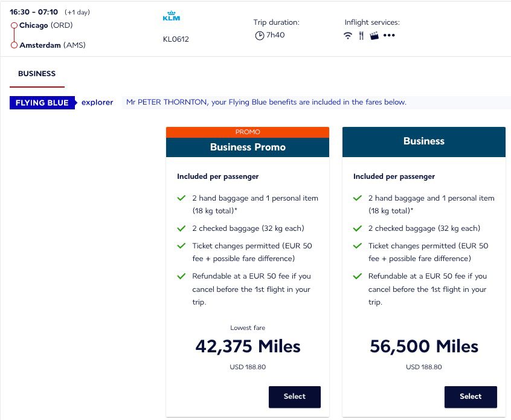The image size is (511, 420).
Task: Click the KLM crown logo
Action: (172, 17)
